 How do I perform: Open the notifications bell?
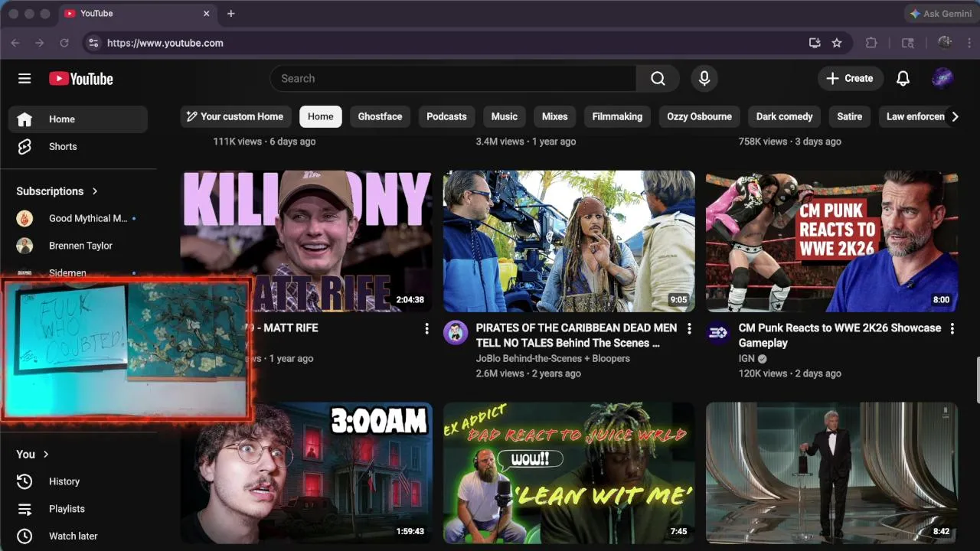[x=903, y=78]
